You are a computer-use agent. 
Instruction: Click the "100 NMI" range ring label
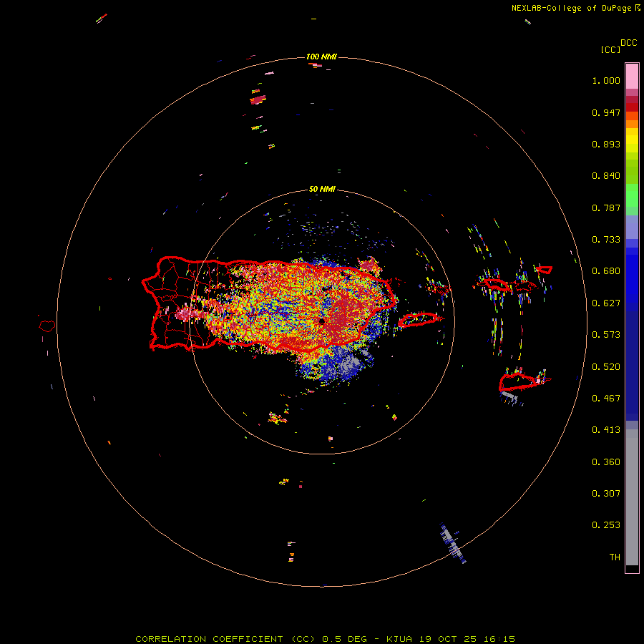pos(321,57)
